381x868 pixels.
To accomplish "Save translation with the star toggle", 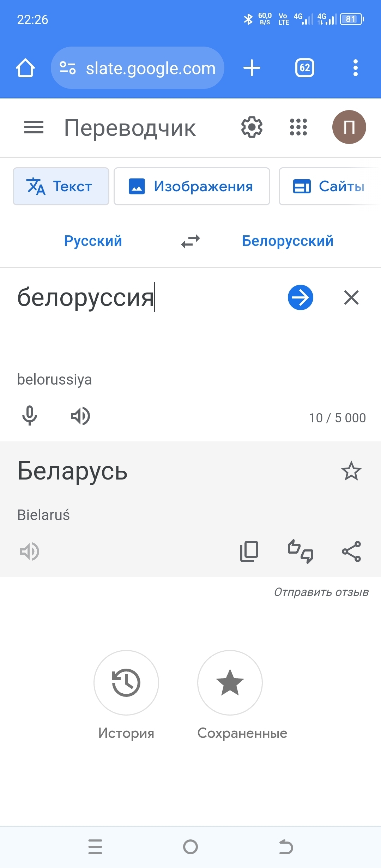I will click(351, 471).
